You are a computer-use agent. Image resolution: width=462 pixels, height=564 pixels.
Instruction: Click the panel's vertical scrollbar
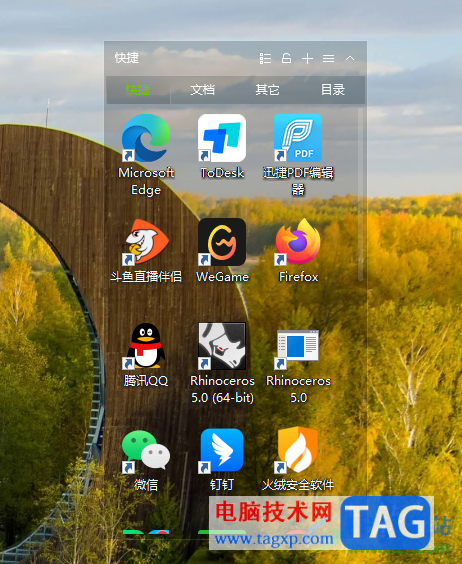[x=361, y=194]
